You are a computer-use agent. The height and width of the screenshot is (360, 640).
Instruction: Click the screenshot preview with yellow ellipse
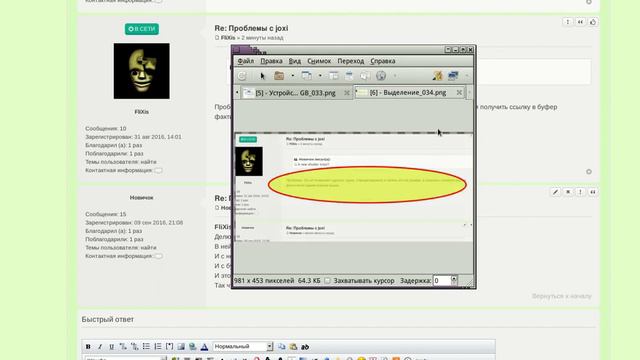point(353,187)
